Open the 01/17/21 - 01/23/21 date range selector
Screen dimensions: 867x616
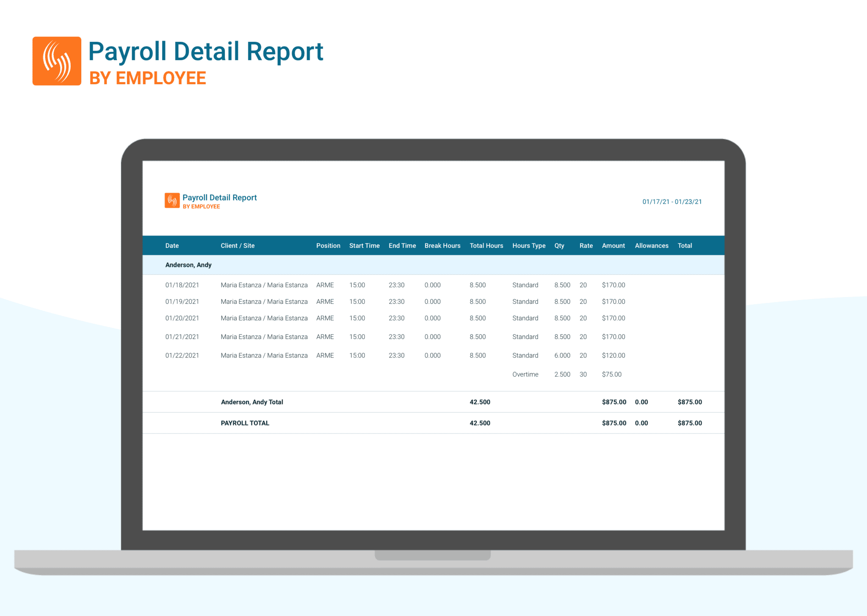(x=672, y=202)
